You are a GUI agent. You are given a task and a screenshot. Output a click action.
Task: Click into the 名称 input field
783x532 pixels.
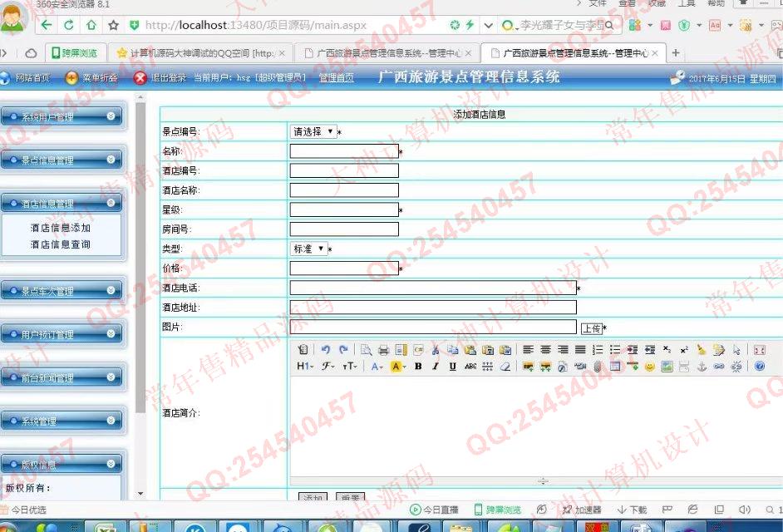[x=344, y=150]
